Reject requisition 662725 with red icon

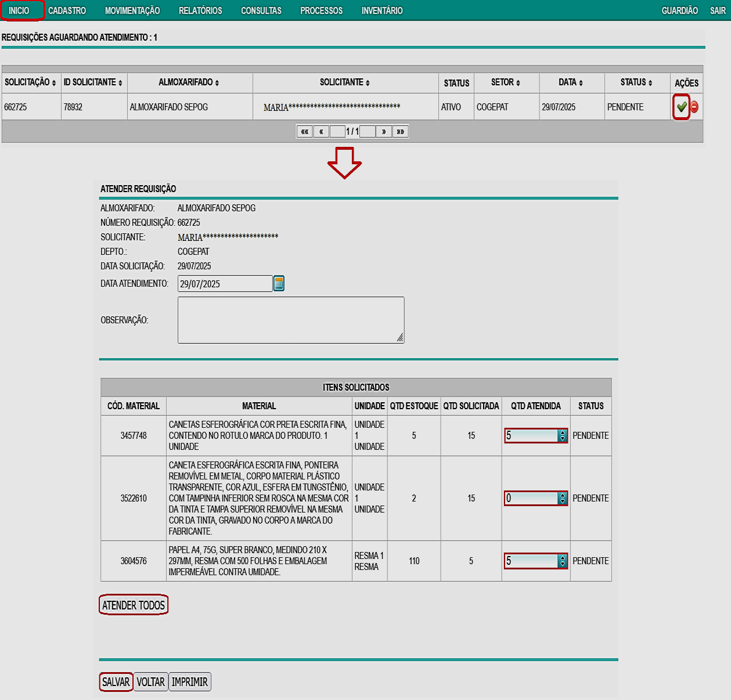[694, 107]
